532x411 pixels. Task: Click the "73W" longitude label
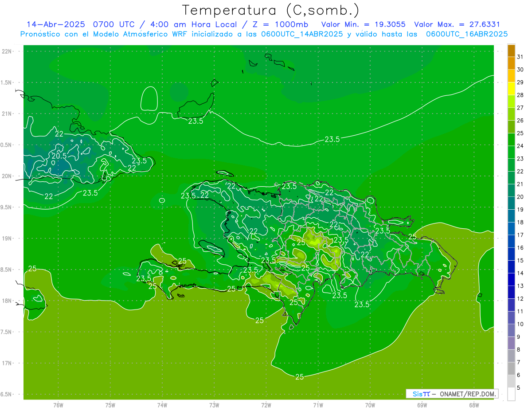tap(214, 405)
